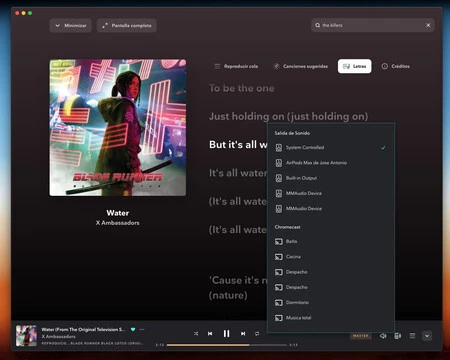Click the speaker icon beside Built-in Output
Viewport: 450px width, 360px height.
(x=279, y=178)
